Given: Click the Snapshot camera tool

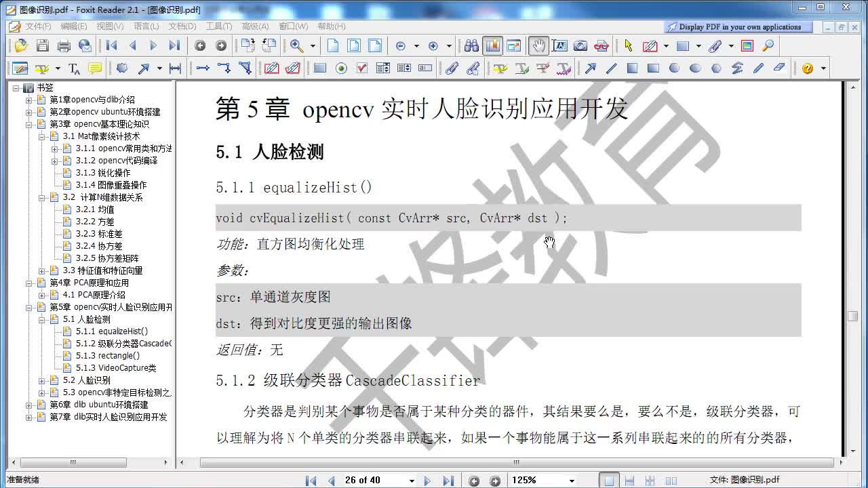Looking at the screenshot, I should 580,46.
